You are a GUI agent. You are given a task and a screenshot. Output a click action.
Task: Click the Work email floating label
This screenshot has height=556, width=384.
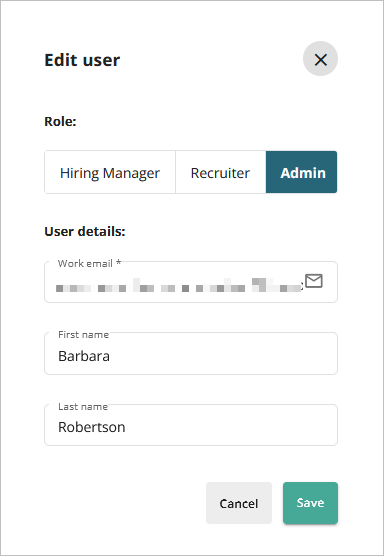tap(85, 263)
